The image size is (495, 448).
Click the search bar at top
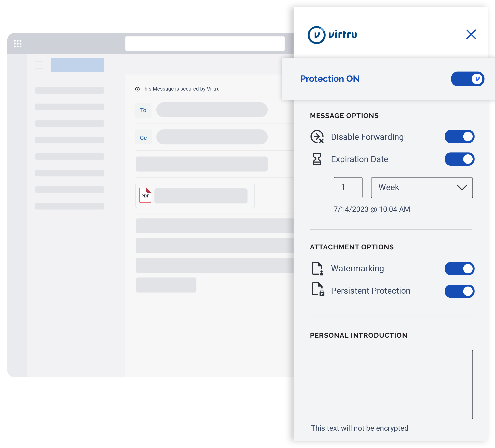205,43
